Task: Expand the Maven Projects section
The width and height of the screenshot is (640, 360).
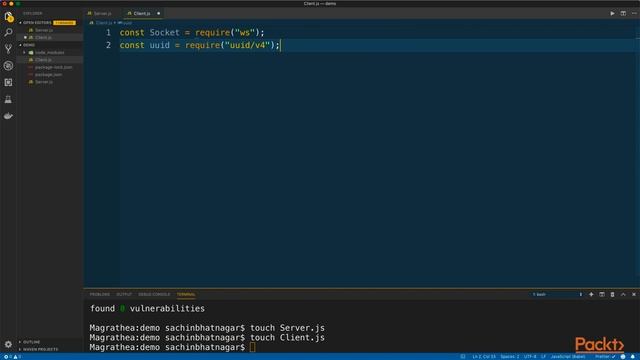Action: [39, 349]
